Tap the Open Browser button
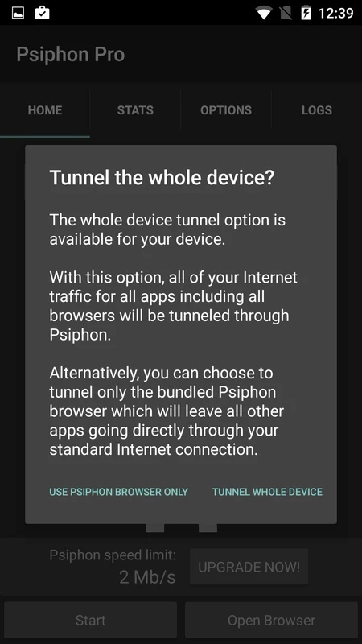This screenshot has height=644, width=362. point(271,620)
